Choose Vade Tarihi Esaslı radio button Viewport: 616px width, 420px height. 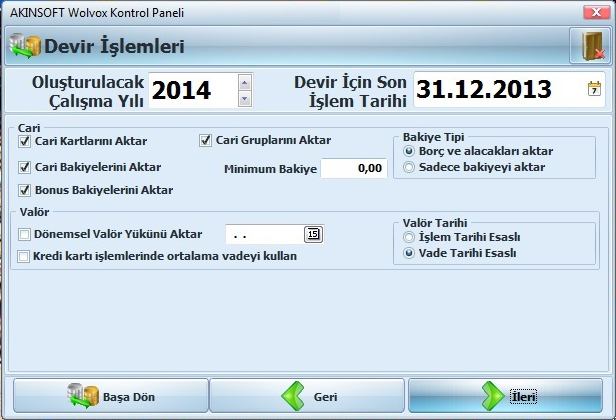[409, 253]
